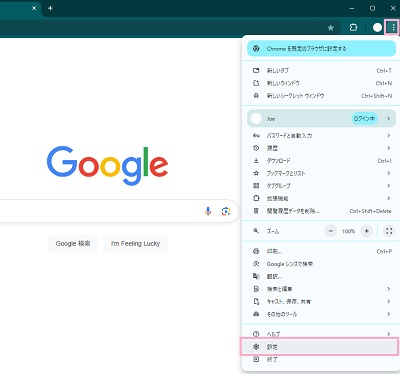Click the incognito icon in menu

point(256,96)
